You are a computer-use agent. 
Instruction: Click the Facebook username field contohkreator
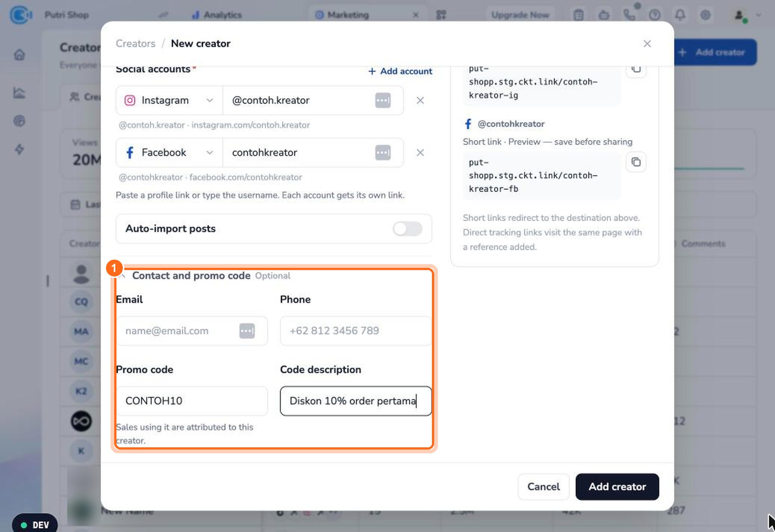click(313, 153)
